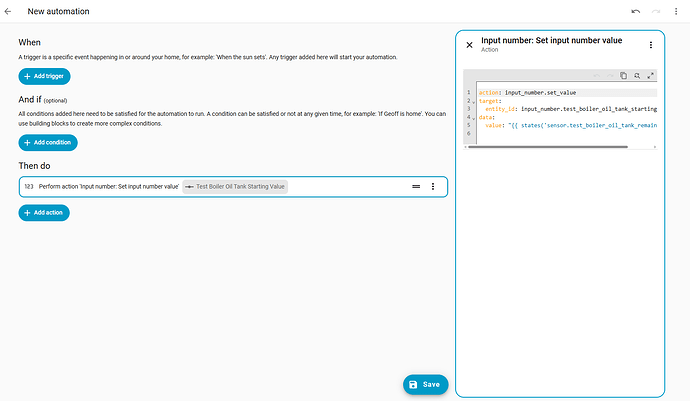This screenshot has width=690, height=401.
Task: Click the 'When' section heading
Action: [29, 43]
